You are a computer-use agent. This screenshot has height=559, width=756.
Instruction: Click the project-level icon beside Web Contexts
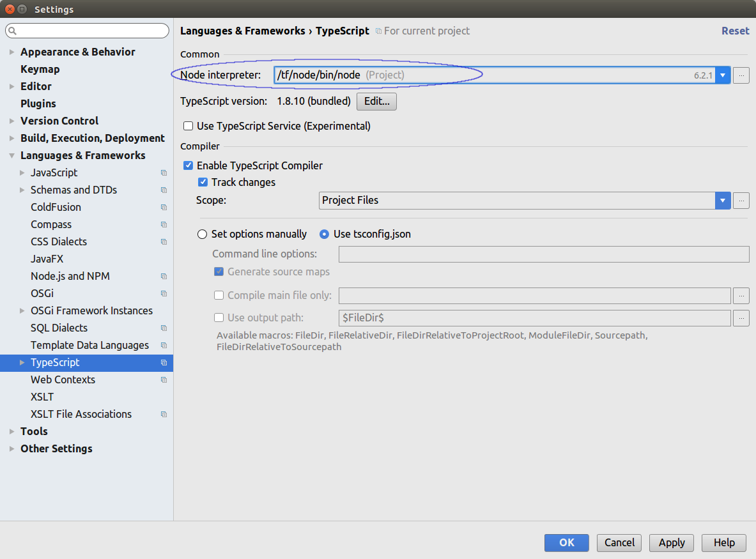pos(164,380)
